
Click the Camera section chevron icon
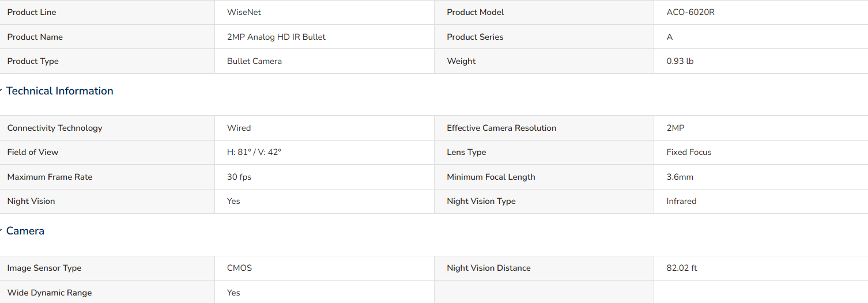1,230
